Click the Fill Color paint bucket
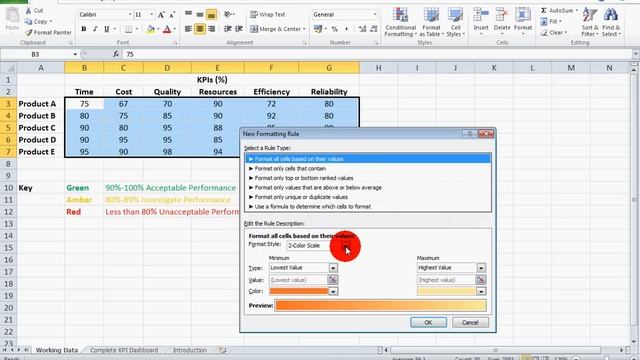 [x=151, y=29]
